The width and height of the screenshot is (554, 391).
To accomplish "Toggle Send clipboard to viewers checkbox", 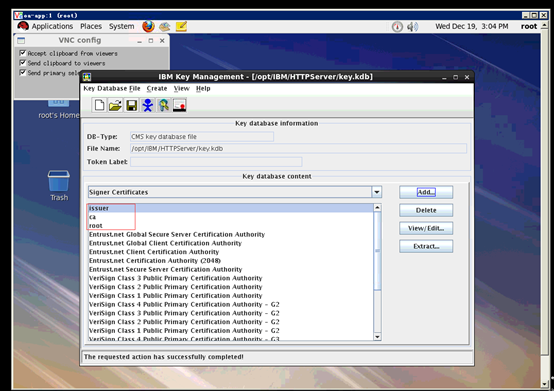I will [23, 63].
